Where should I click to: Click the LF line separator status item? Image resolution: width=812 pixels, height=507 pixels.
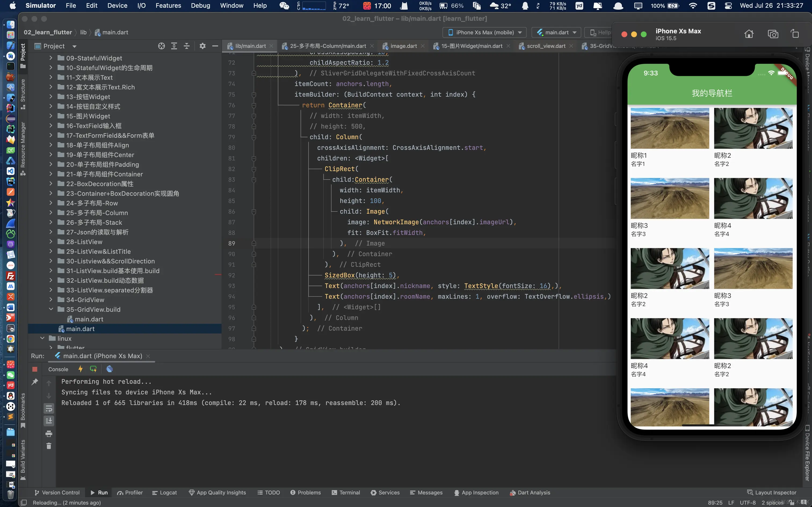731,502
